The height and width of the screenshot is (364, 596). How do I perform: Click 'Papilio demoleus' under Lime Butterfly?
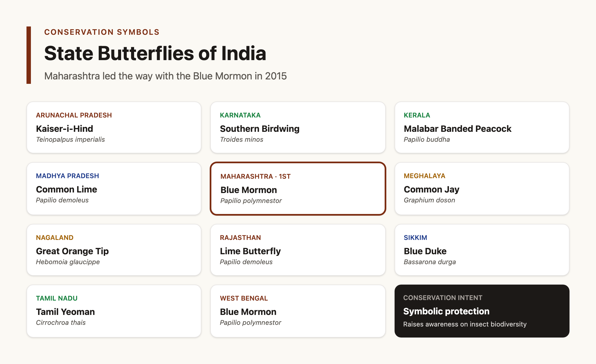tap(246, 262)
